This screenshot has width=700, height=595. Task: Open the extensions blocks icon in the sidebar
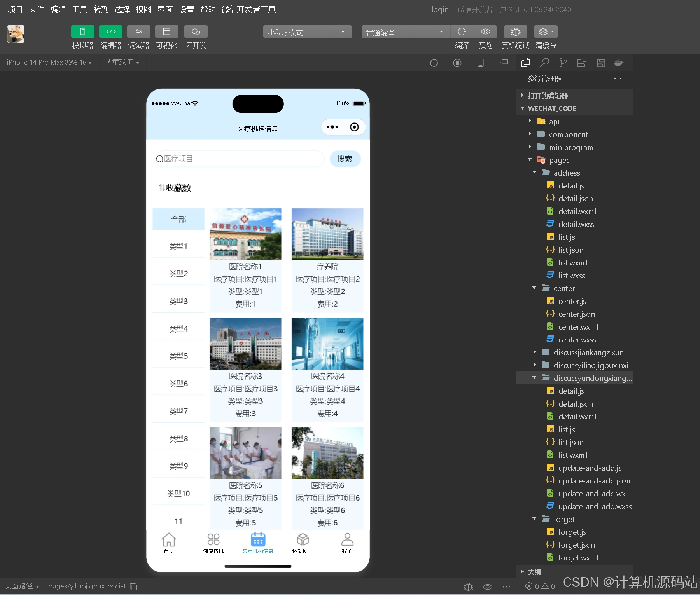click(581, 63)
